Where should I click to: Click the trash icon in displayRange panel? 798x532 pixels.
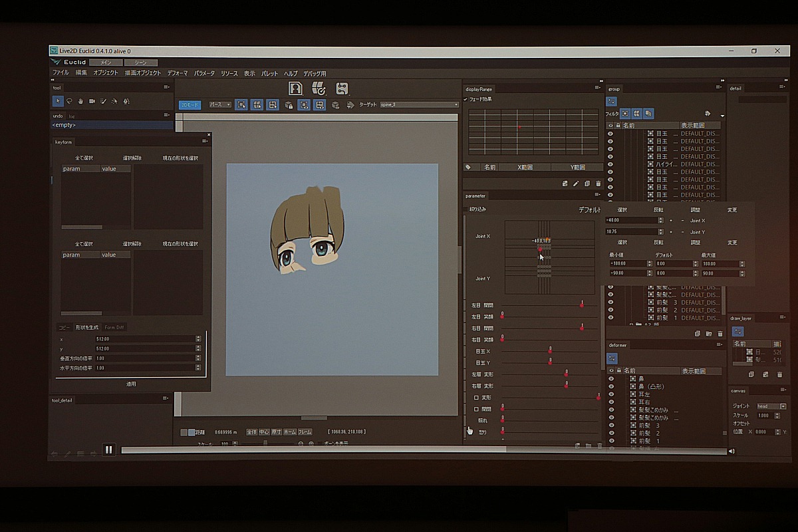(598, 184)
